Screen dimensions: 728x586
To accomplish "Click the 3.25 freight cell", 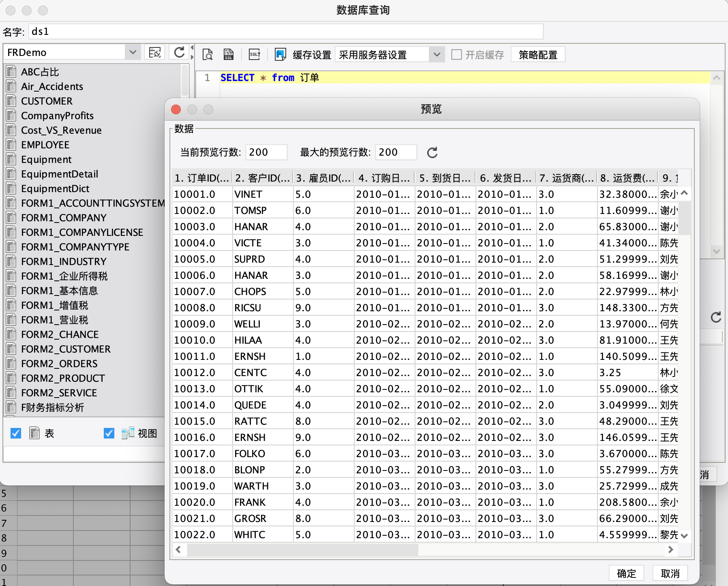I will (x=627, y=372).
